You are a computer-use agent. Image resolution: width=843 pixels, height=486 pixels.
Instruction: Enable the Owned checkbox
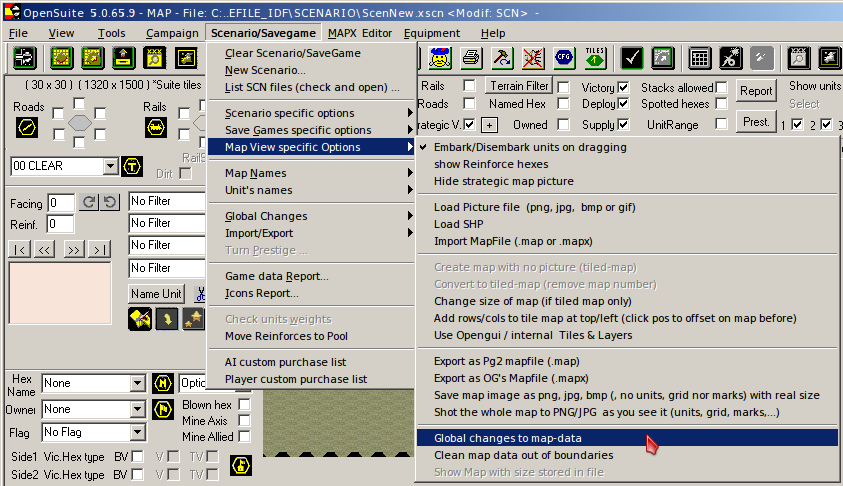[563, 125]
